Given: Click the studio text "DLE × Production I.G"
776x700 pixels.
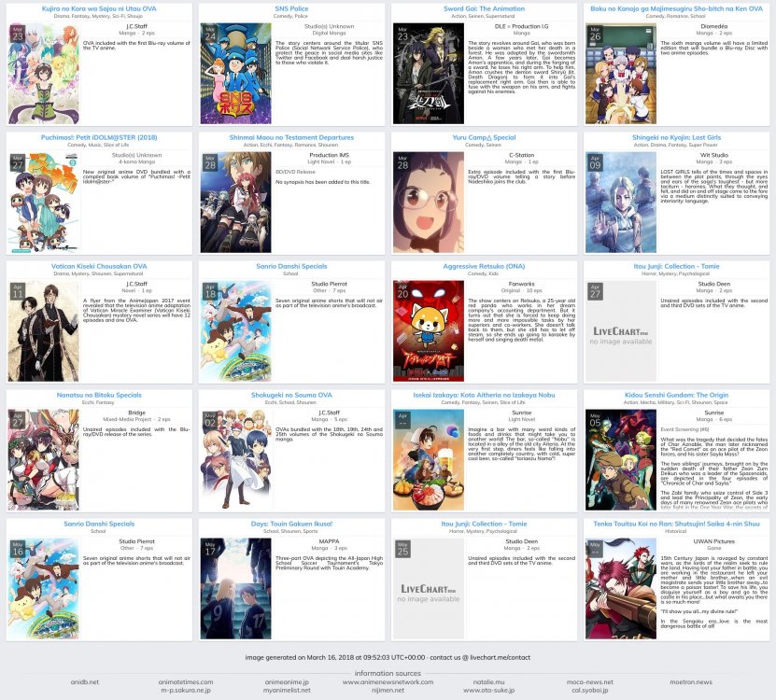Looking at the screenshot, I should (522, 26).
